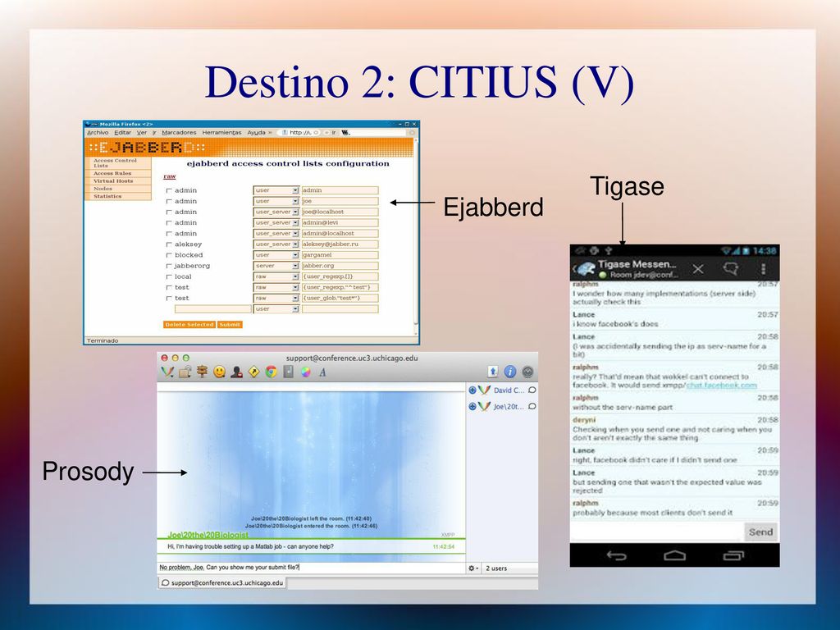Open the user_server dropdown for joe@localhost
The width and height of the screenshot is (840, 630).
coord(276,212)
